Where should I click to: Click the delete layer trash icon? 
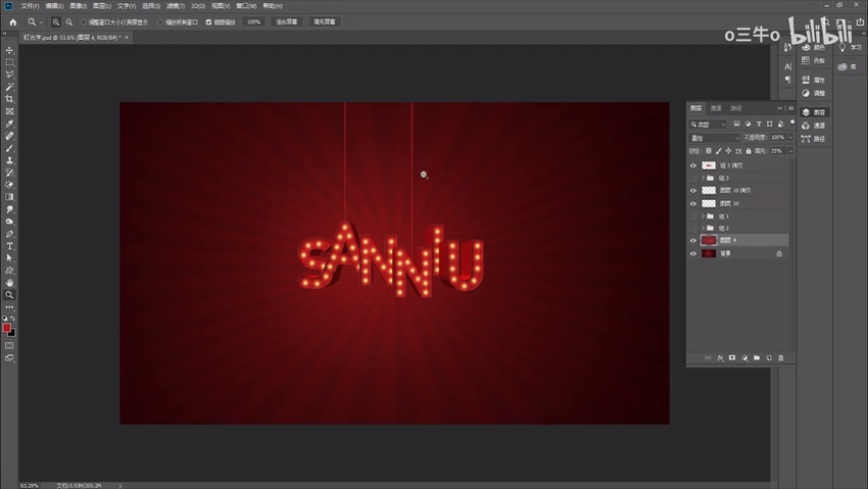point(780,357)
